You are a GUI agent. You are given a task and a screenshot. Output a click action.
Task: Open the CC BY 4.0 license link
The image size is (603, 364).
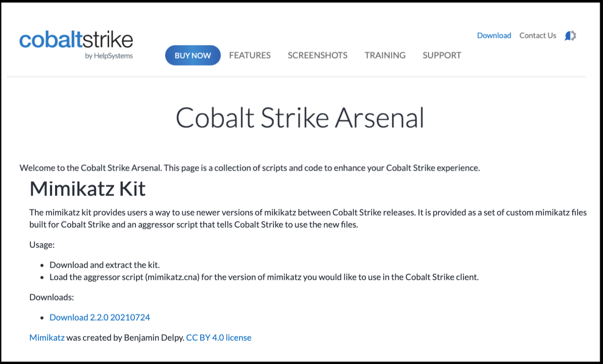[218, 338]
